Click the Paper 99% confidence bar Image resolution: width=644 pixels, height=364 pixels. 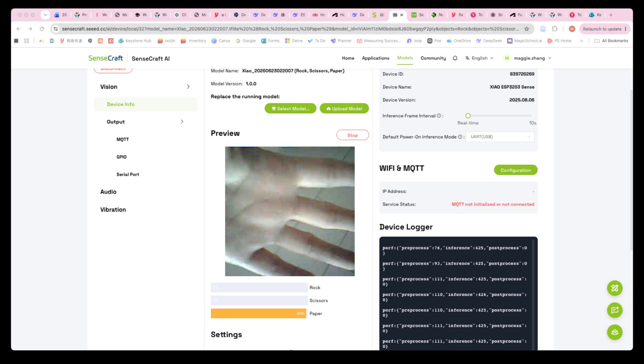coord(259,313)
